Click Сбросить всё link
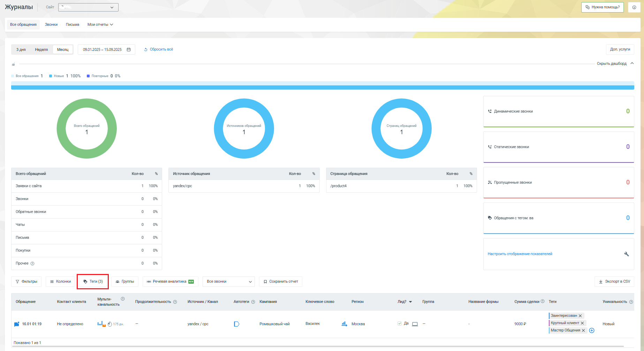The height and width of the screenshot is (351, 644). tap(159, 49)
